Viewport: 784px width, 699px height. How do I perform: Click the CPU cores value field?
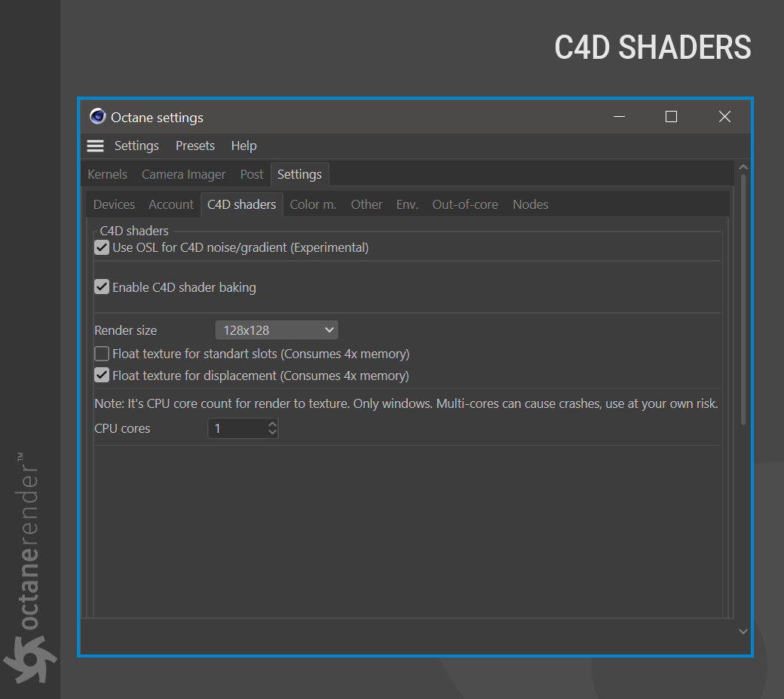[x=237, y=428]
